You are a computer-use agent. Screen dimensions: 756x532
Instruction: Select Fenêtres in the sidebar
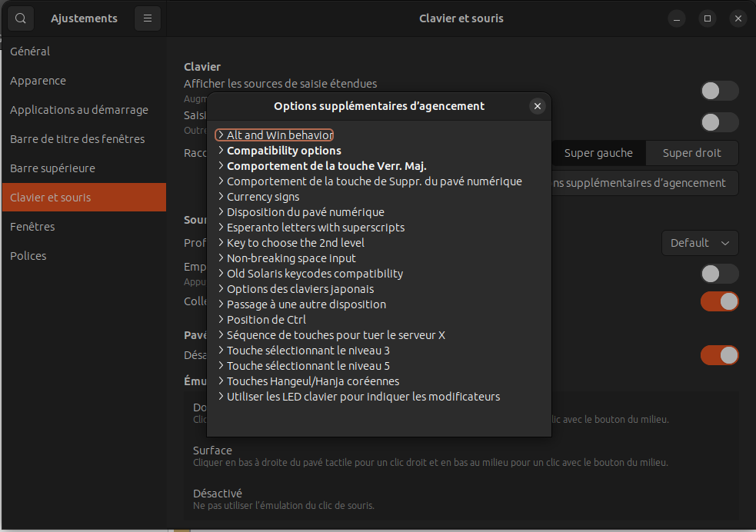(x=32, y=227)
